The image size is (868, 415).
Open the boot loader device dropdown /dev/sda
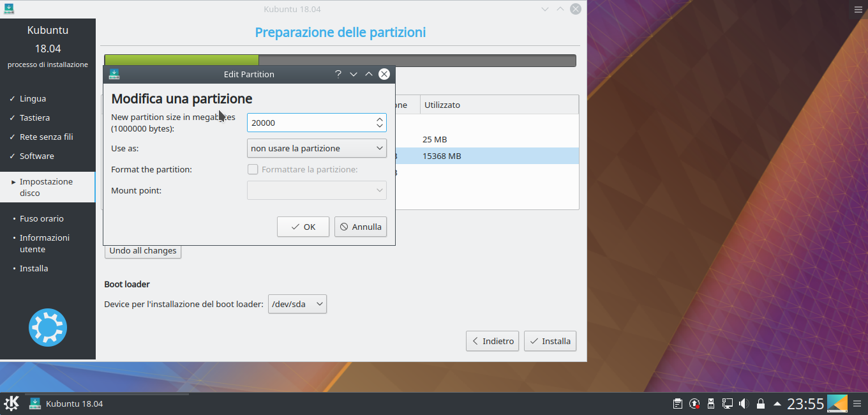tap(297, 304)
